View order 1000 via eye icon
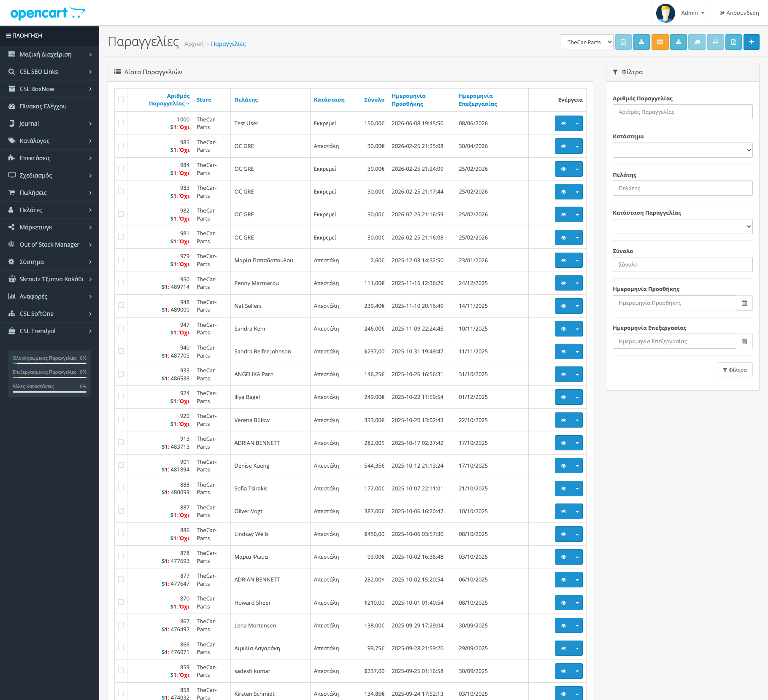 tap(563, 124)
